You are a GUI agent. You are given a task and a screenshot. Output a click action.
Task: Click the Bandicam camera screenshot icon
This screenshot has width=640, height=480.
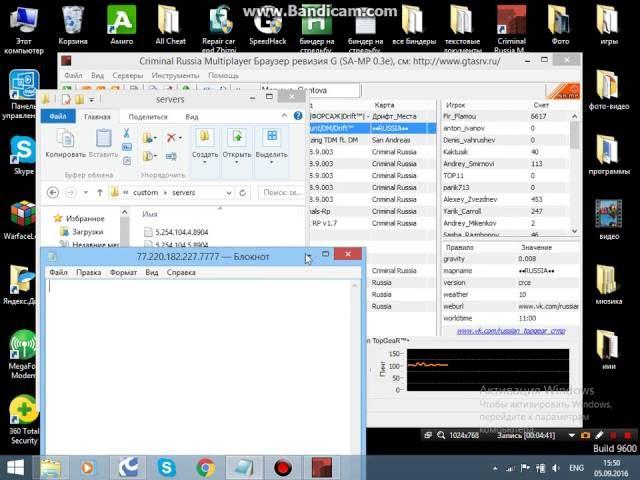(585, 435)
